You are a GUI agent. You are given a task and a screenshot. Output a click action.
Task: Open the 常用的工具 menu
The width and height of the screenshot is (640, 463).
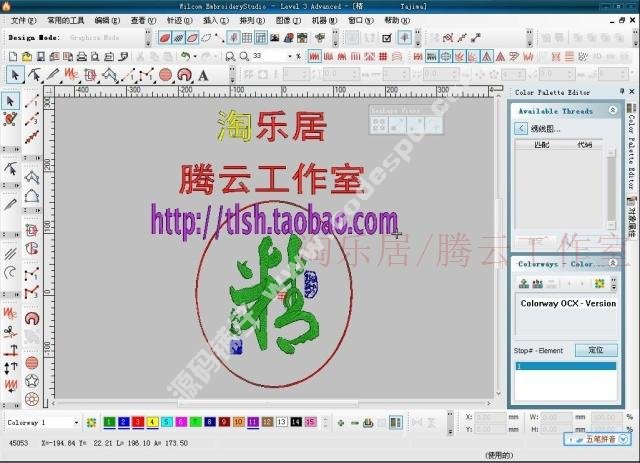tap(66, 20)
